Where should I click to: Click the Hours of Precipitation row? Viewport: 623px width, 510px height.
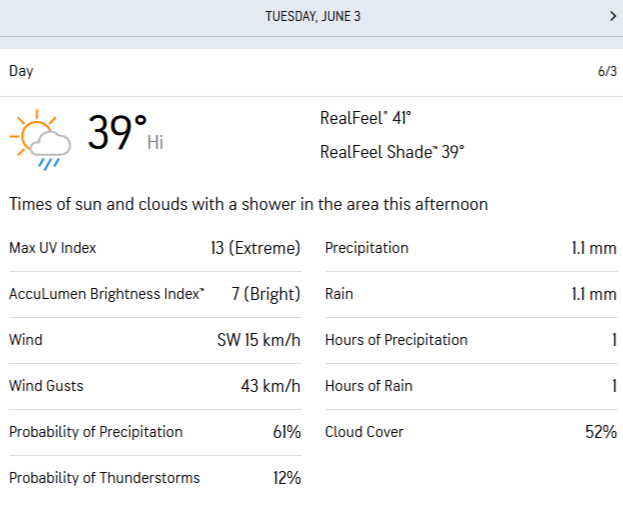click(x=470, y=340)
